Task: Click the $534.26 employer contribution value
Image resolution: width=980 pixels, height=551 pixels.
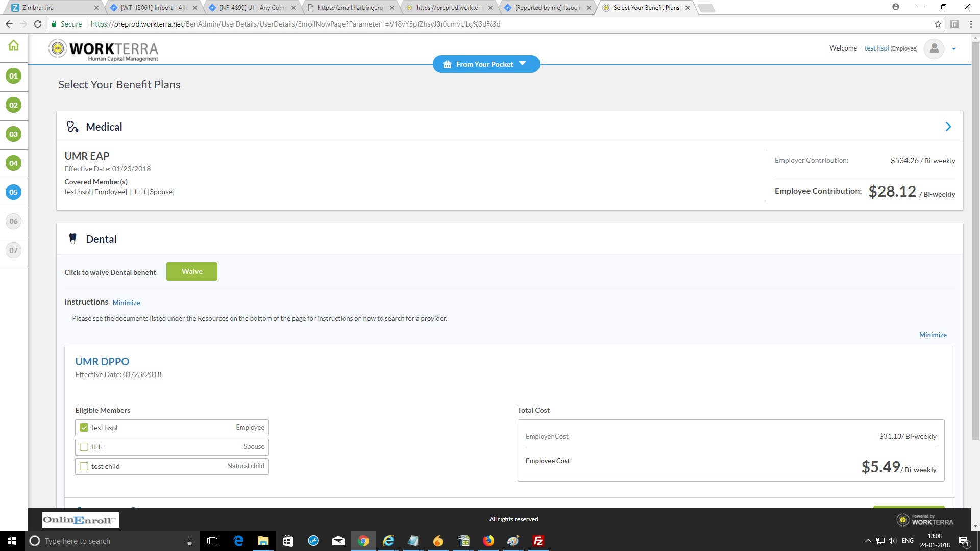Action: (x=923, y=161)
